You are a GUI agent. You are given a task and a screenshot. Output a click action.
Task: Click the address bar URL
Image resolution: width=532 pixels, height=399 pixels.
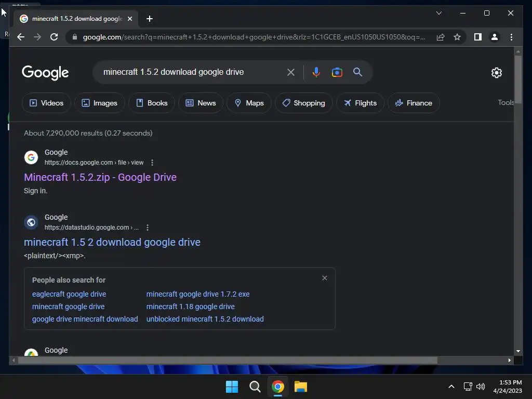click(254, 37)
